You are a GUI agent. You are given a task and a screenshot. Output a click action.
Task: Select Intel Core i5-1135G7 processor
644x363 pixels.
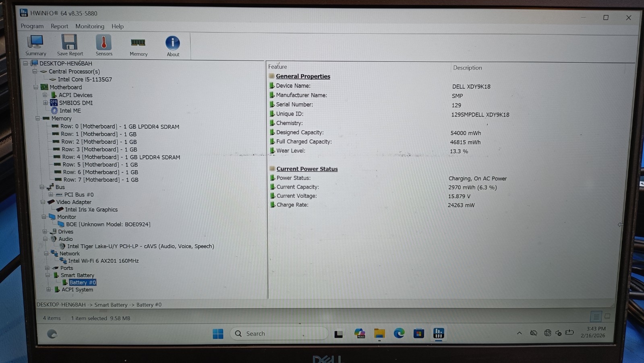pyautogui.click(x=85, y=79)
